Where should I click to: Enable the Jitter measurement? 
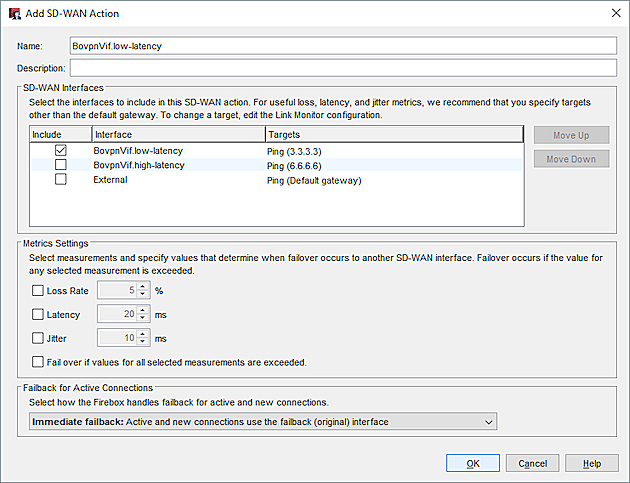[38, 338]
